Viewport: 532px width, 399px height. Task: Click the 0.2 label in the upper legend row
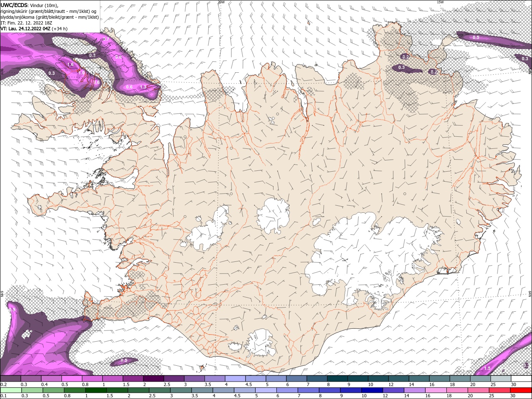(3, 384)
